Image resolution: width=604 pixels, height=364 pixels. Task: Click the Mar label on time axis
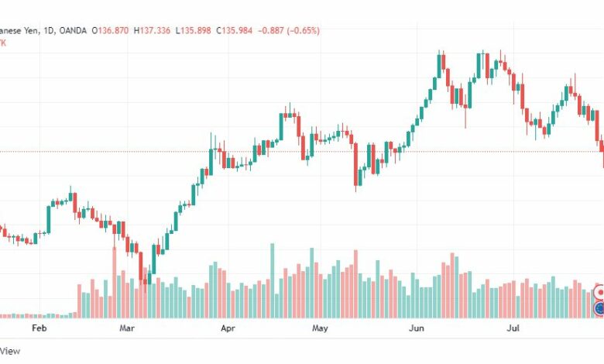tap(127, 328)
